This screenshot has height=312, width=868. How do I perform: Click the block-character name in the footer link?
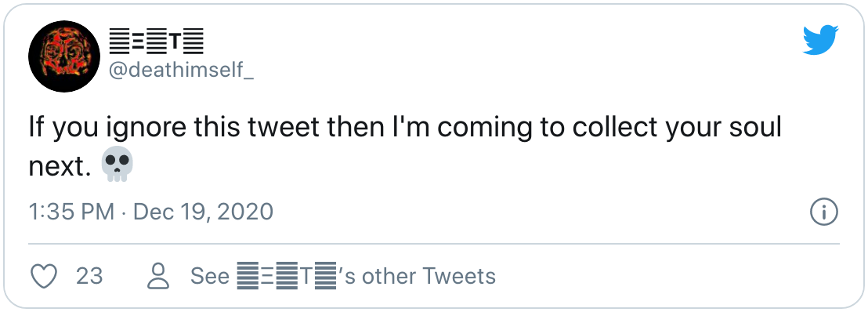coord(287,276)
